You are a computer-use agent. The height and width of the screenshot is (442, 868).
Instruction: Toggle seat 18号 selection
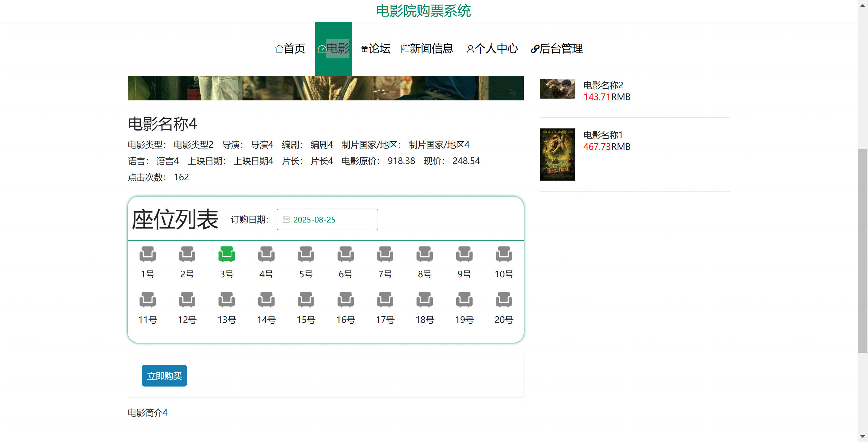(424, 300)
